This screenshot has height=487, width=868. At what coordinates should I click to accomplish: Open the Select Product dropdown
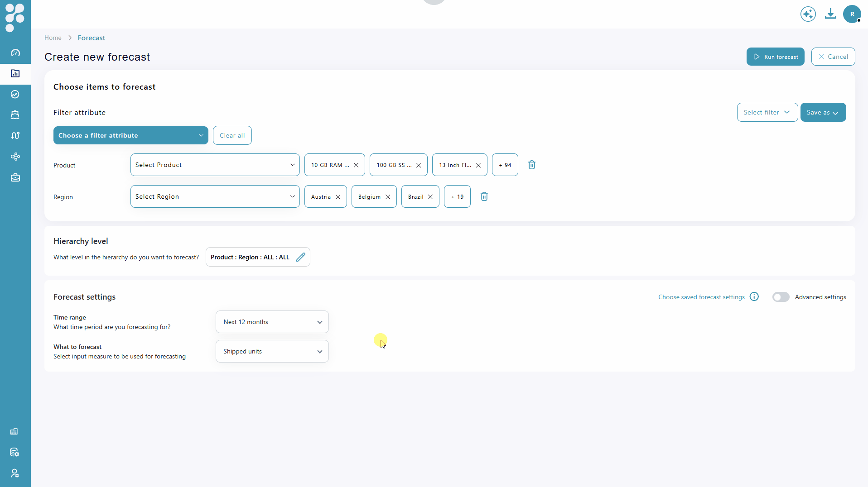tap(215, 165)
